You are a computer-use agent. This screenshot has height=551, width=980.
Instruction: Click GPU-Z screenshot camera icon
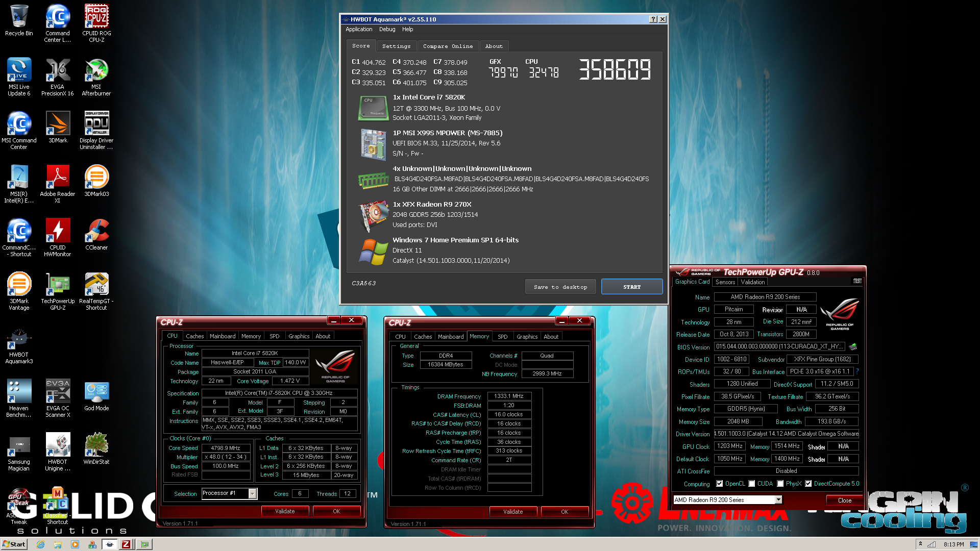coord(857,281)
